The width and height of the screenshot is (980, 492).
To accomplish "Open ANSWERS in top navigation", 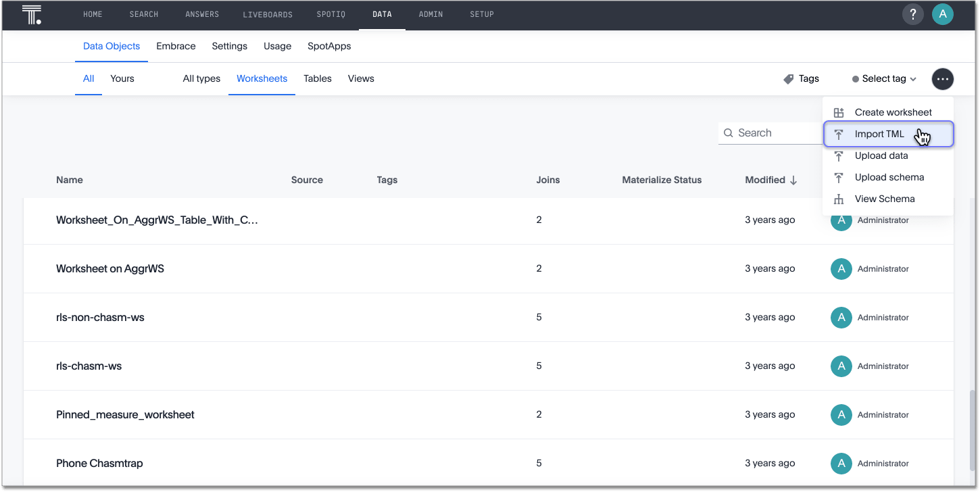I will click(201, 14).
